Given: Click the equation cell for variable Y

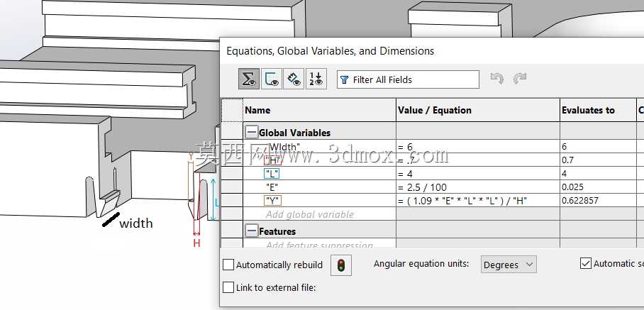Looking at the screenshot, I should [477, 201].
